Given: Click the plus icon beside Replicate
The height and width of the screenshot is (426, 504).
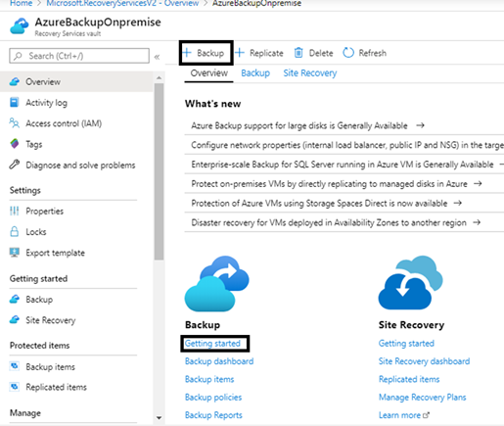Looking at the screenshot, I should [240, 53].
